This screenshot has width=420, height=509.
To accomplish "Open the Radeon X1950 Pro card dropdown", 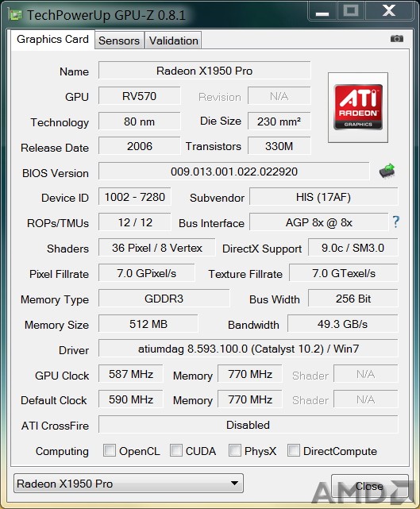I will click(x=129, y=484).
